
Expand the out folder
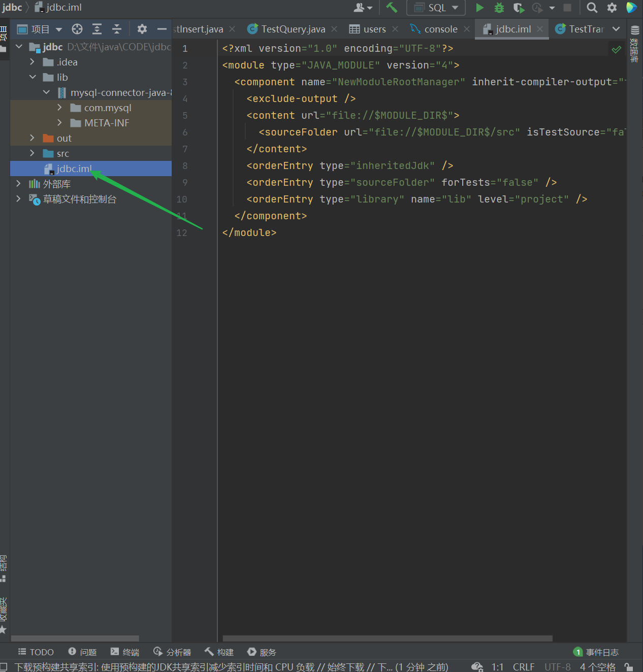point(33,138)
